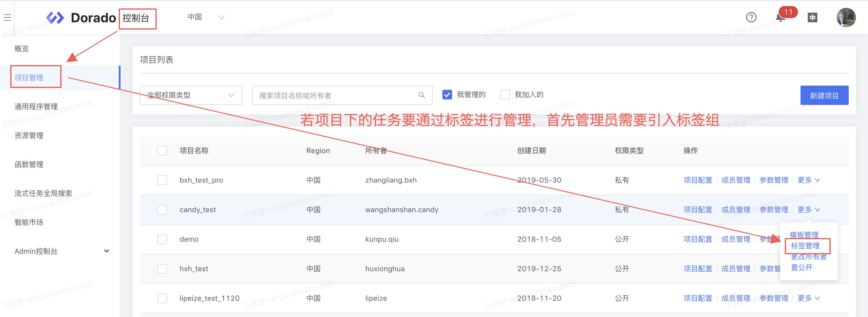This screenshot has width=868, height=317.
Task: Open the help question mark icon
Action: [751, 17]
